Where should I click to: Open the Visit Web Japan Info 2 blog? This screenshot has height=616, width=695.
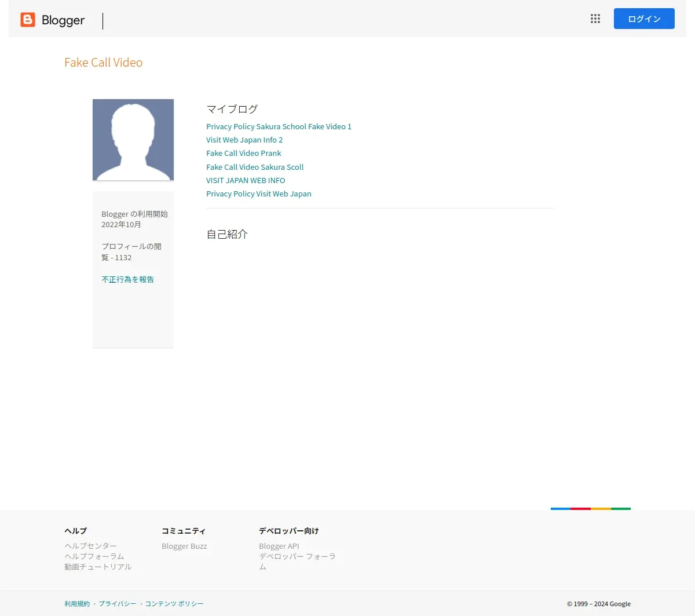coord(244,140)
